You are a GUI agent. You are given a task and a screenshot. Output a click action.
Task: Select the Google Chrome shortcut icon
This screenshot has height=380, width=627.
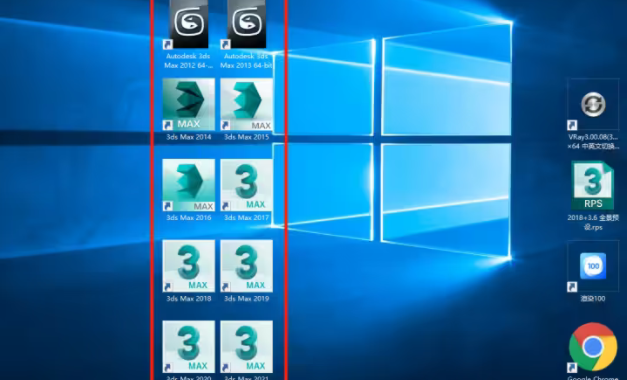593,347
